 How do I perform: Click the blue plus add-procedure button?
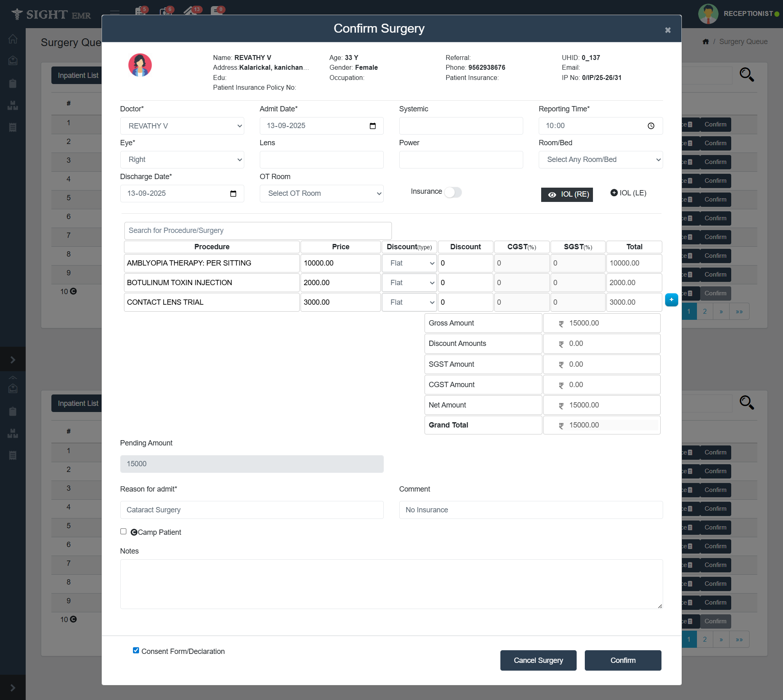coord(671,300)
